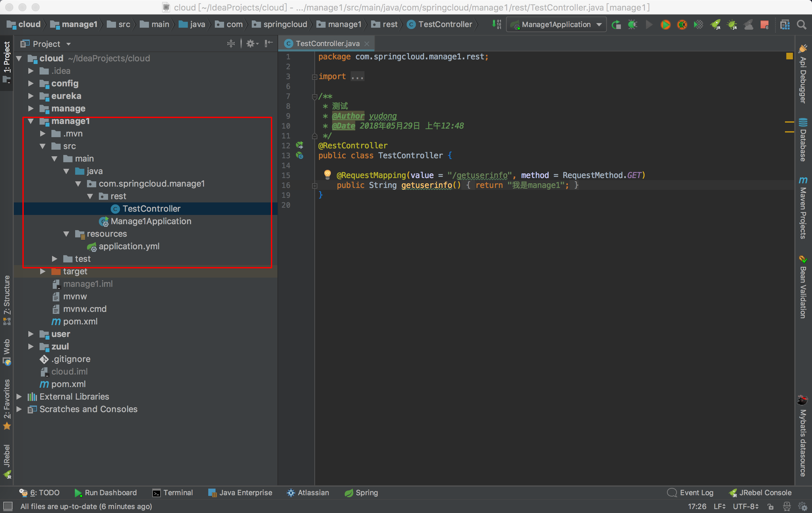Click the Rerun Manage1Application button
This screenshot has height=513, width=812.
(616, 25)
